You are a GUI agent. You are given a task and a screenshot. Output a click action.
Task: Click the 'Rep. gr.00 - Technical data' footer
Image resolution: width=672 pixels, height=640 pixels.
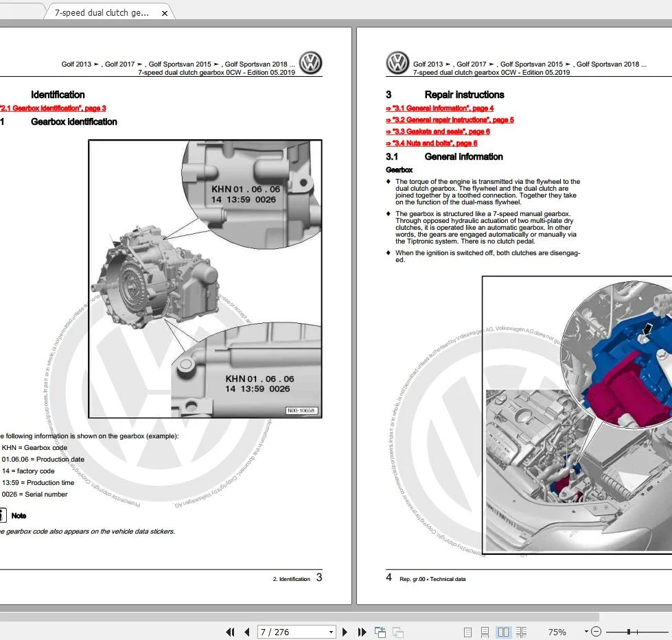click(432, 579)
